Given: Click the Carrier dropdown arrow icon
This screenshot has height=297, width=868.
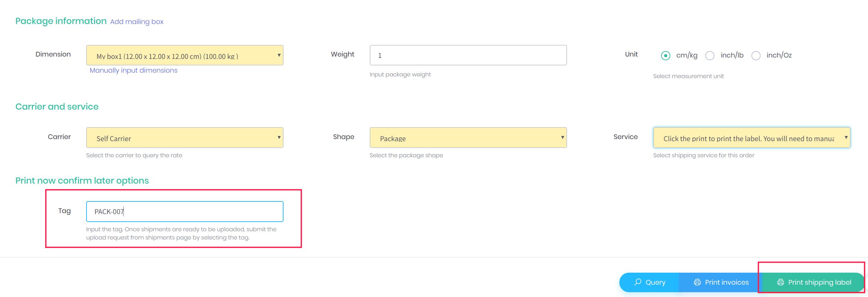Looking at the screenshot, I should 279,137.
